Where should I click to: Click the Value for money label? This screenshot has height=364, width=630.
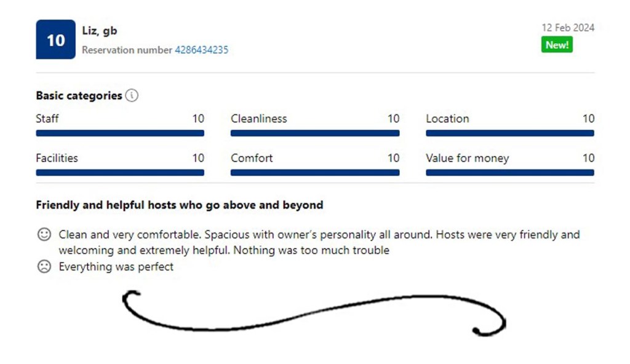468,158
